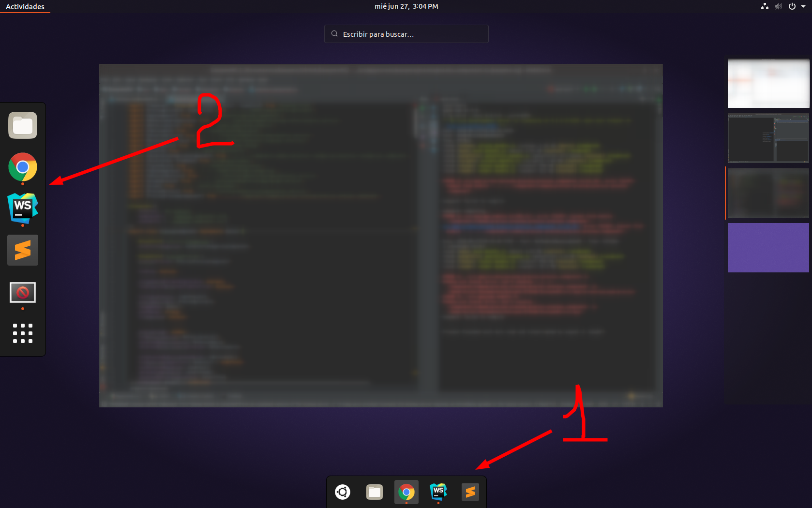
Task: Focus the Escribir para buscar search field
Action: pos(406,34)
